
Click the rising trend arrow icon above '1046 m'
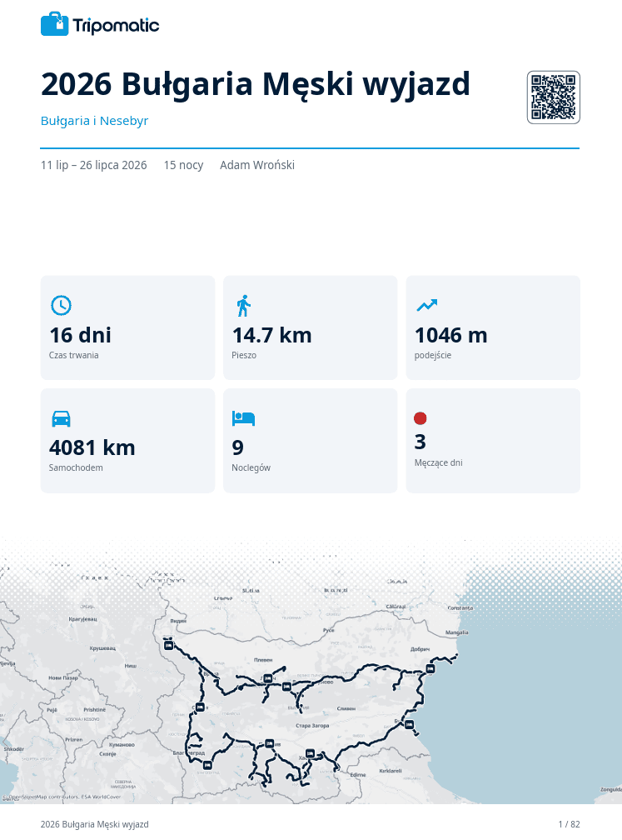(x=426, y=305)
